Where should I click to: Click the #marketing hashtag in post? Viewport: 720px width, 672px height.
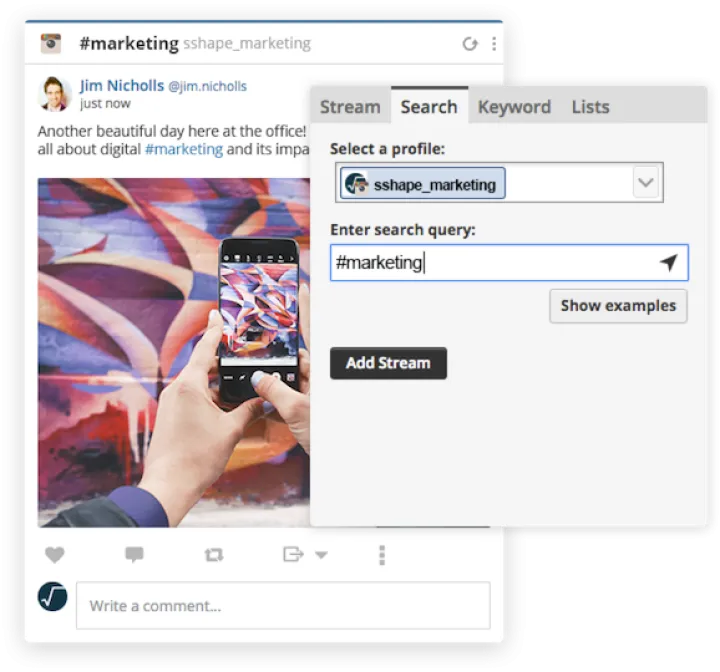(x=184, y=149)
